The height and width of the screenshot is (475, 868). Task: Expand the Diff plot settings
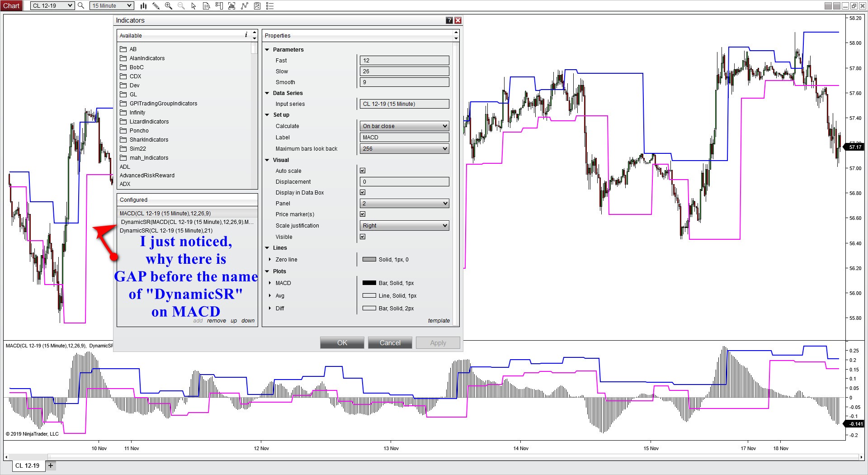(270, 308)
